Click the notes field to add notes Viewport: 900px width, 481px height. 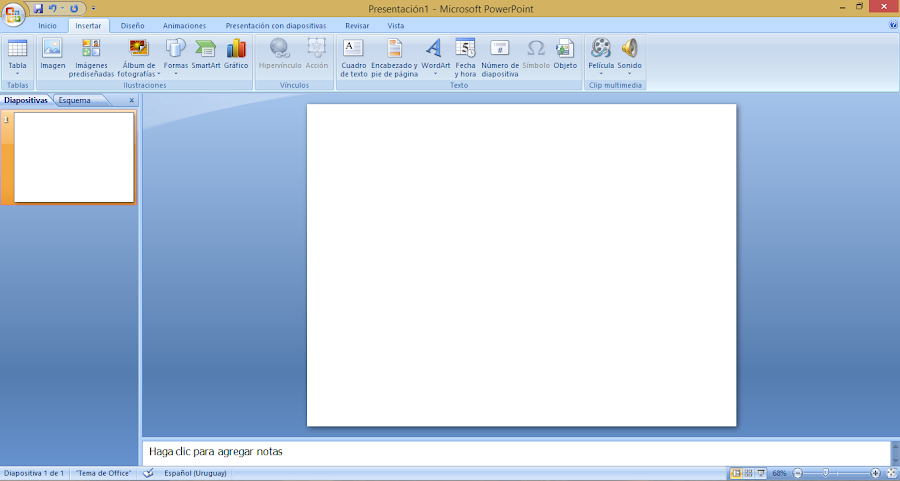pos(516,452)
